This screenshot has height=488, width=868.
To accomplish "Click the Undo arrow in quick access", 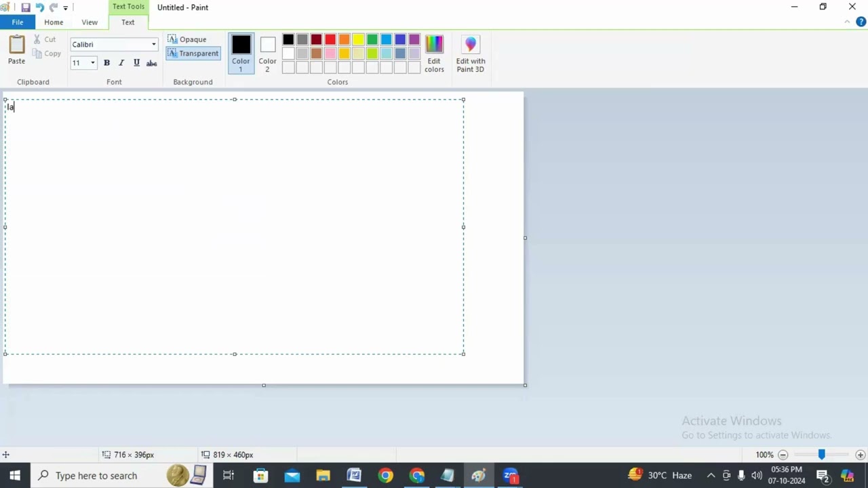I will (39, 7).
